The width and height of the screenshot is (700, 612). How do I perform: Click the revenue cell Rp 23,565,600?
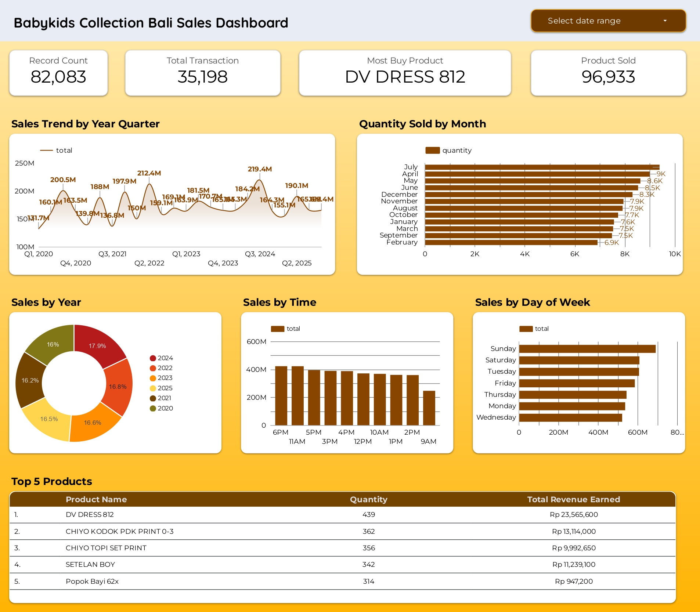coord(574,515)
